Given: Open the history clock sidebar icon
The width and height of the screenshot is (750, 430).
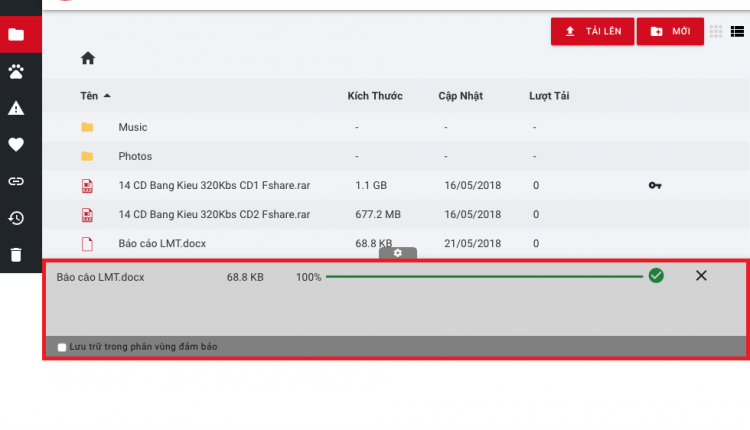Looking at the screenshot, I should [x=16, y=218].
